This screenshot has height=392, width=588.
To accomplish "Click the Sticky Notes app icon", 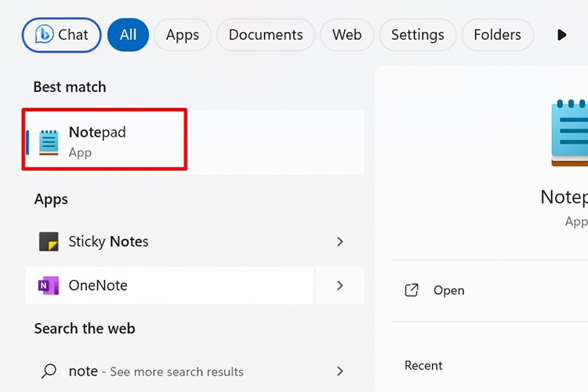I will 49,241.
